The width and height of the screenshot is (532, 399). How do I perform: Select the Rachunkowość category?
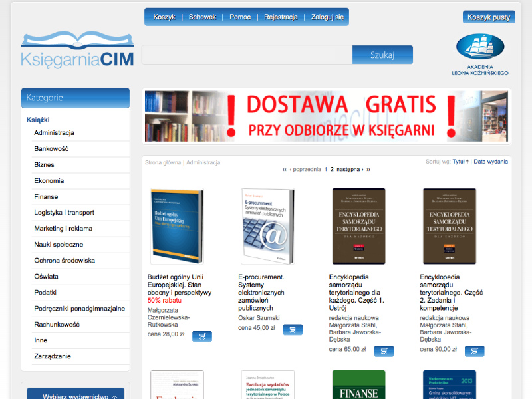(57, 325)
